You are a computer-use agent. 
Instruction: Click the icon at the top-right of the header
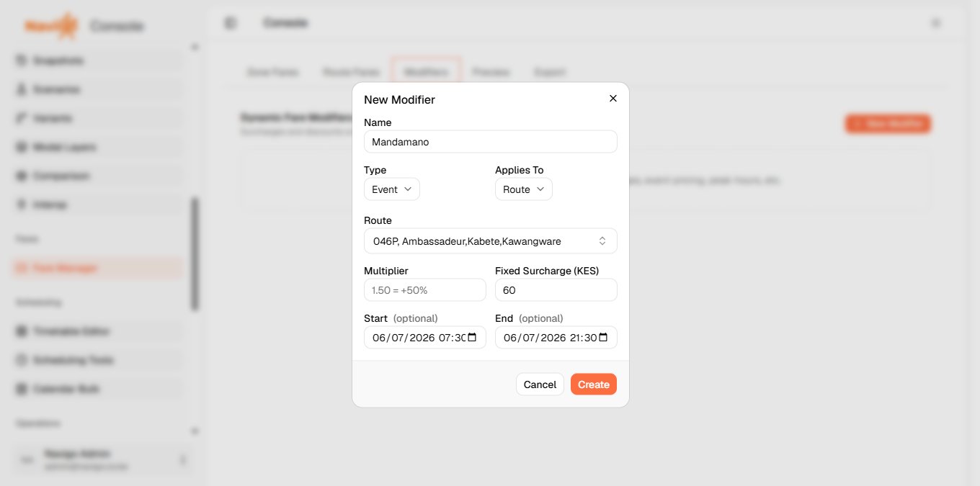[936, 23]
